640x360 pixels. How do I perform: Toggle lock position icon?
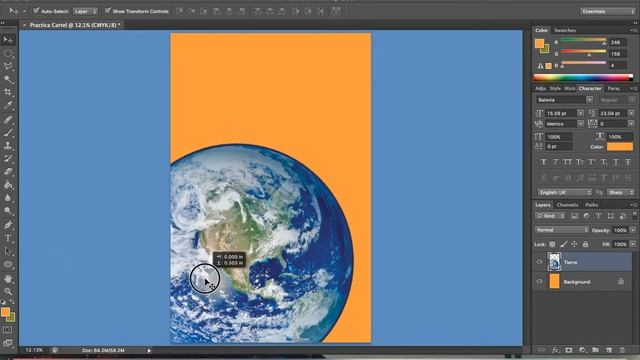(x=574, y=244)
